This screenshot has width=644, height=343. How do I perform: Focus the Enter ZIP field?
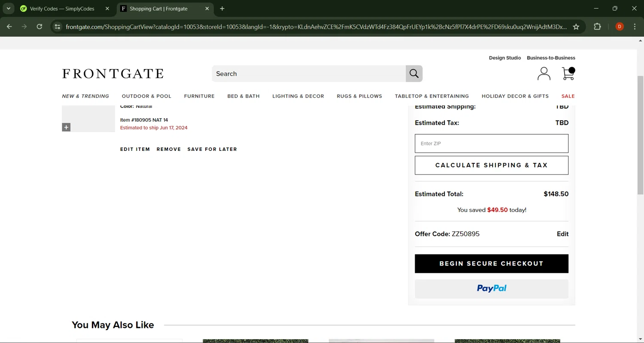pos(492,144)
